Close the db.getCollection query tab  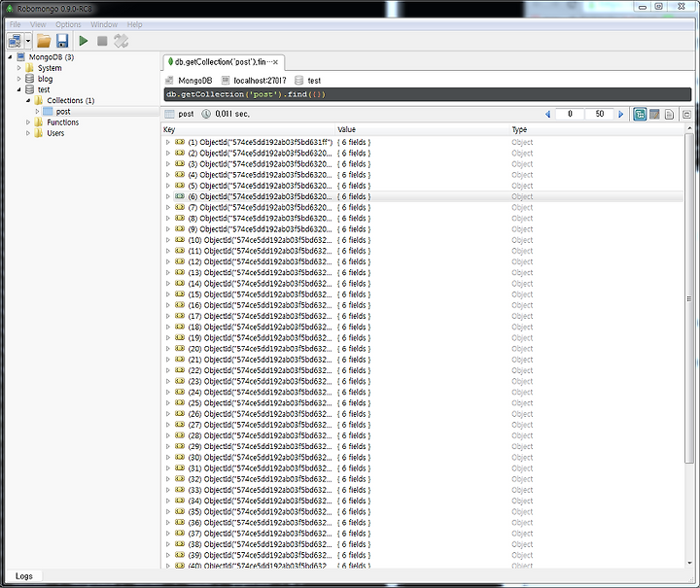click(275, 62)
